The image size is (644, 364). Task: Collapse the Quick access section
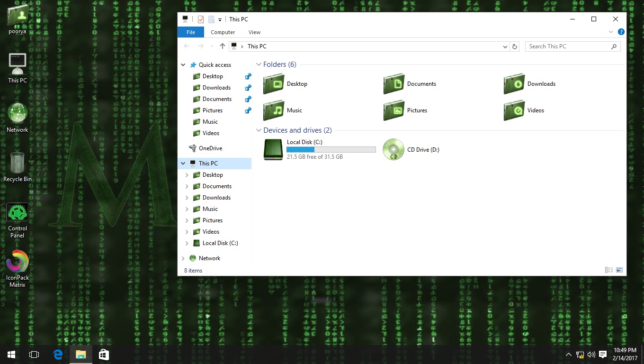click(183, 64)
